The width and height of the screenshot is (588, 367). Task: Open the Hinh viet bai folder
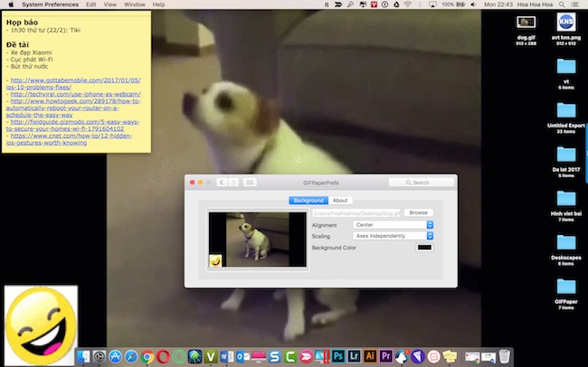(x=566, y=199)
